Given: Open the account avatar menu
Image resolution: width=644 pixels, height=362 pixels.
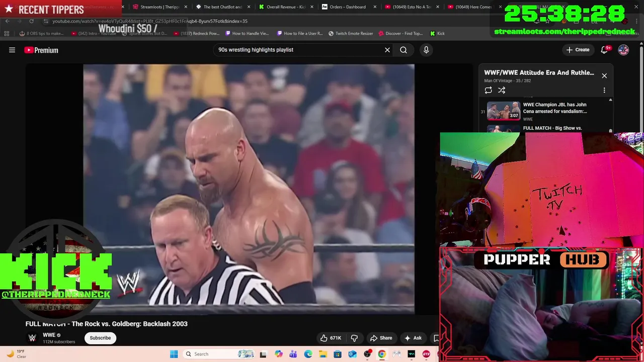Looking at the screenshot, I should (x=623, y=50).
